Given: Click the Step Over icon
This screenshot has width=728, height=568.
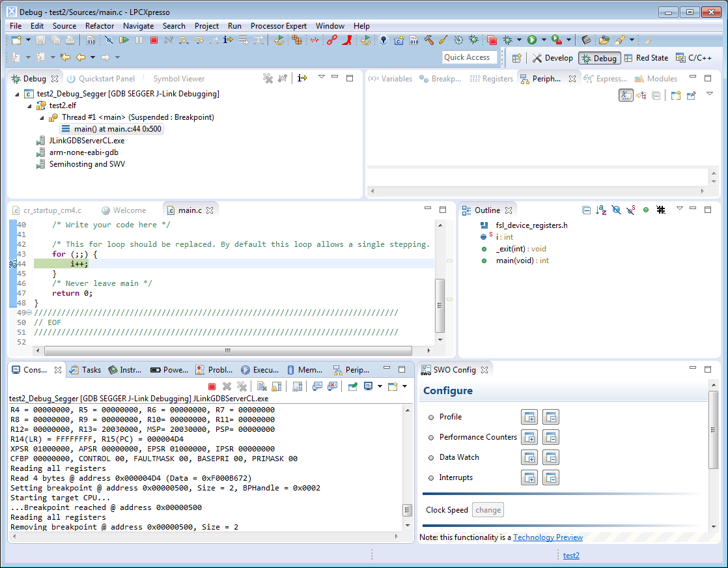Looking at the screenshot, I should point(199,40).
